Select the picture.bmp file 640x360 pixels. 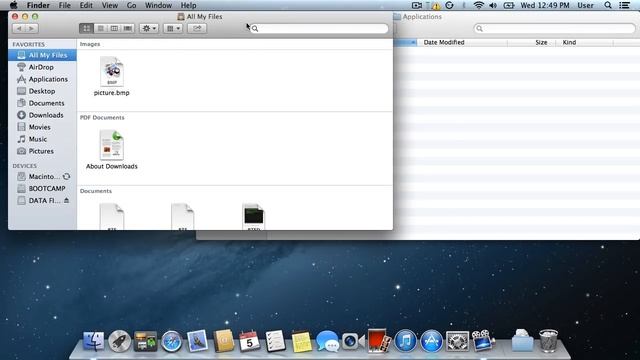coord(111,77)
